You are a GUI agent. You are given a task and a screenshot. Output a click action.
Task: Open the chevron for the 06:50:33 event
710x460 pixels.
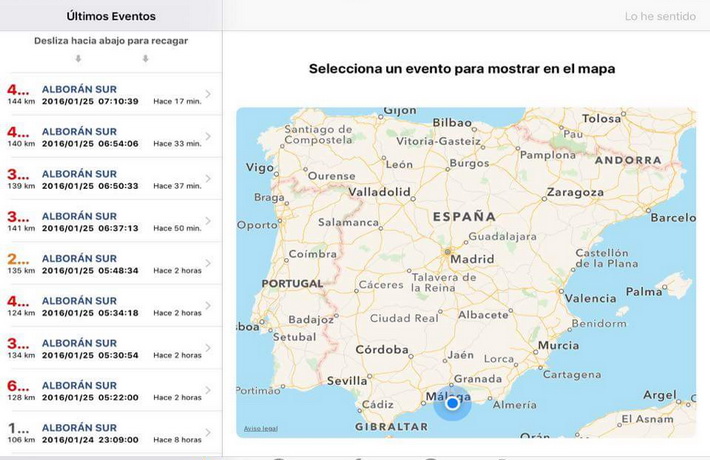click(x=208, y=179)
